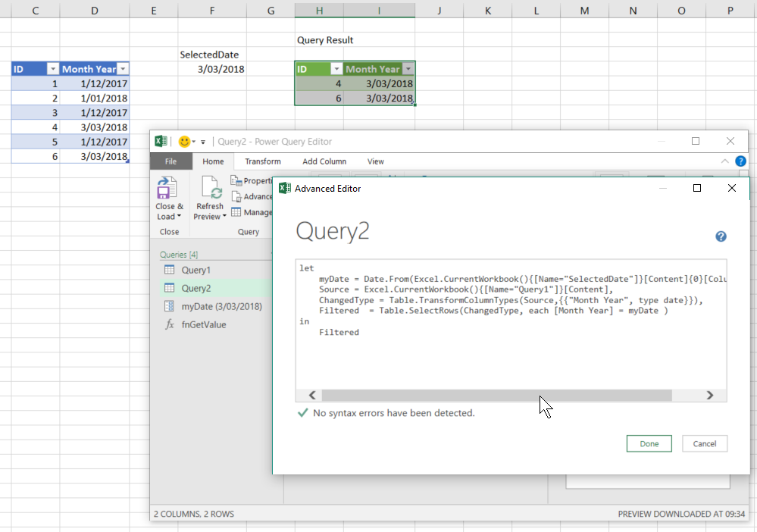Click the Done button
Viewport: 757px width, 532px height.
click(649, 443)
